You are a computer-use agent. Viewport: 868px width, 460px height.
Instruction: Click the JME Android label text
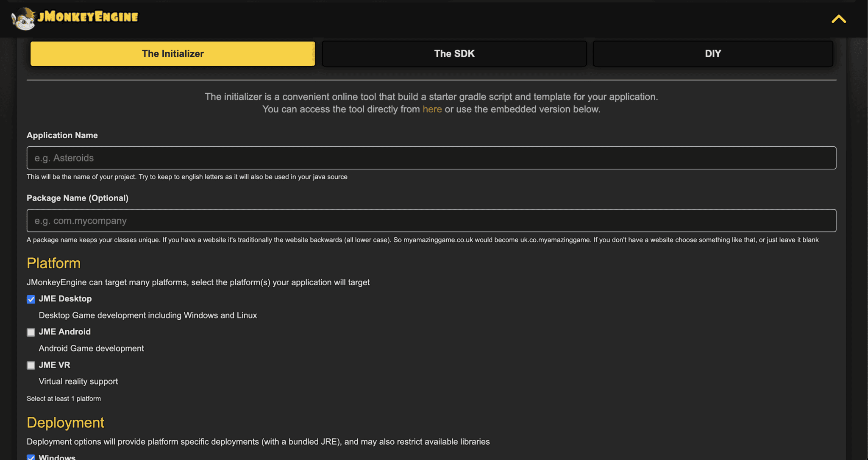coord(64,332)
